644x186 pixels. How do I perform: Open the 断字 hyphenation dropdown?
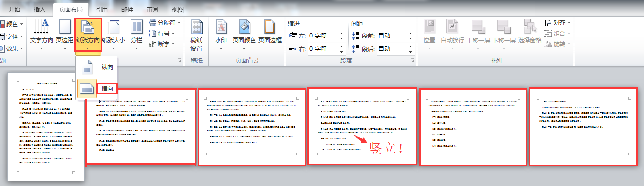[162, 44]
